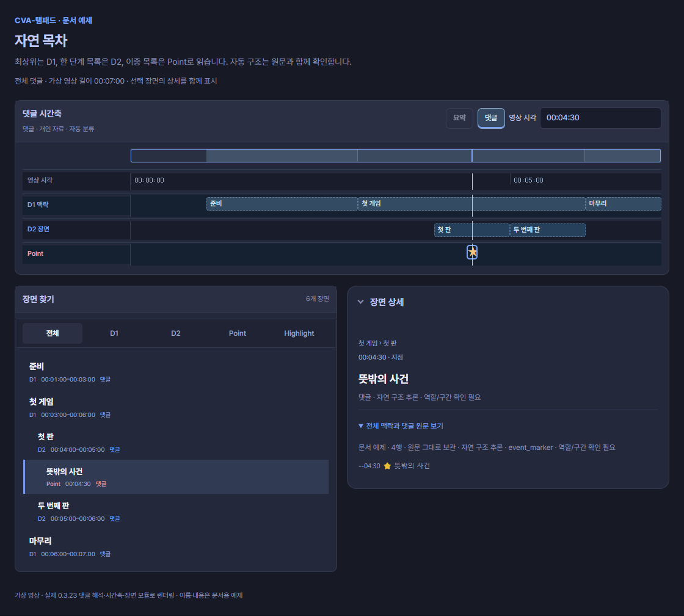The width and height of the screenshot is (684, 616).
Task: Select the 준비 scene in the list
Action: click(176, 372)
